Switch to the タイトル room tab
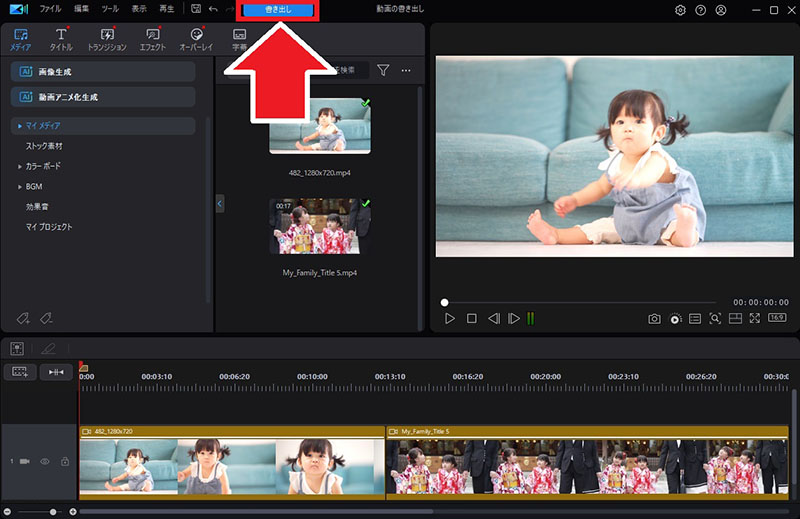Image resolution: width=800 pixels, height=519 pixels. pos(61,40)
